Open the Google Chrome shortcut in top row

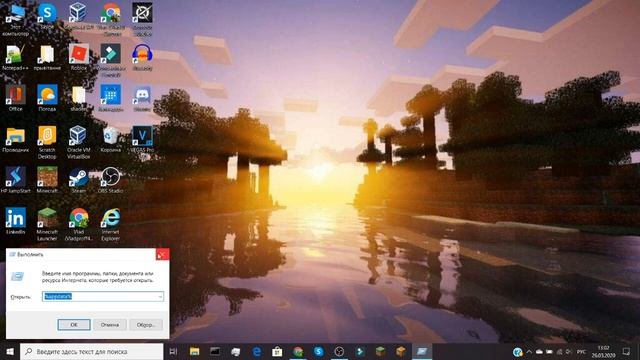[x=111, y=20]
